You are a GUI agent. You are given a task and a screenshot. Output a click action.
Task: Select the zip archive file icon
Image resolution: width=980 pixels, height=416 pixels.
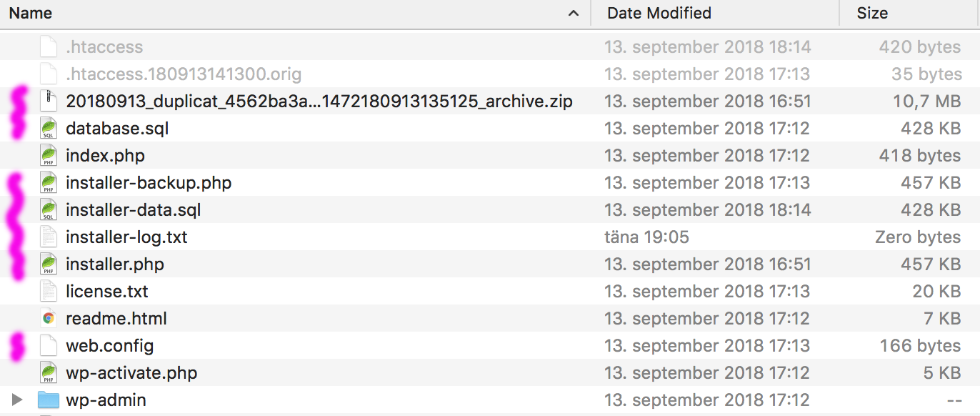48,101
